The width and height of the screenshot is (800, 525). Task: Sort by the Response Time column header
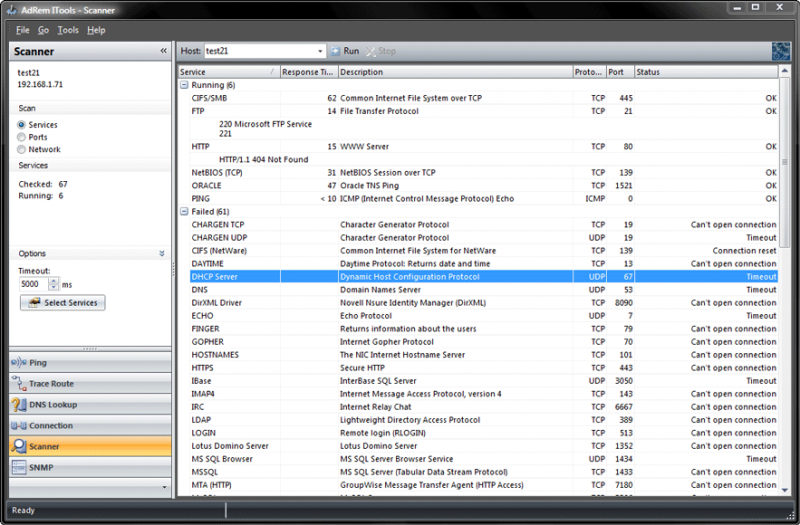click(309, 72)
